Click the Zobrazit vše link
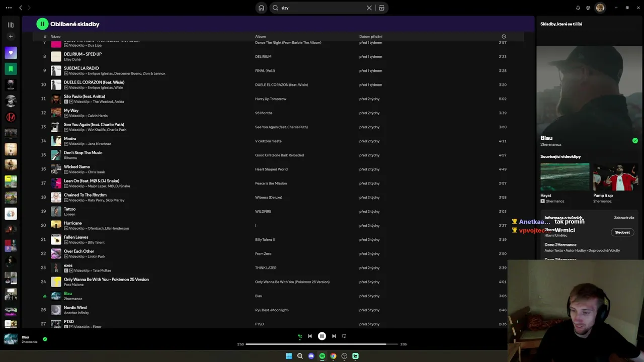Viewport: 644px width, 362px height. [624, 218]
